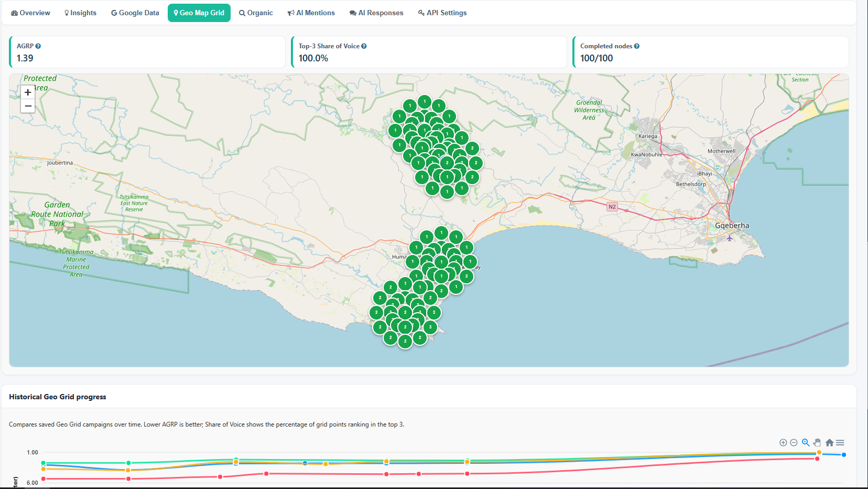The height and width of the screenshot is (489, 868).
Task: Switch to the Insights tab
Action: 80,13
